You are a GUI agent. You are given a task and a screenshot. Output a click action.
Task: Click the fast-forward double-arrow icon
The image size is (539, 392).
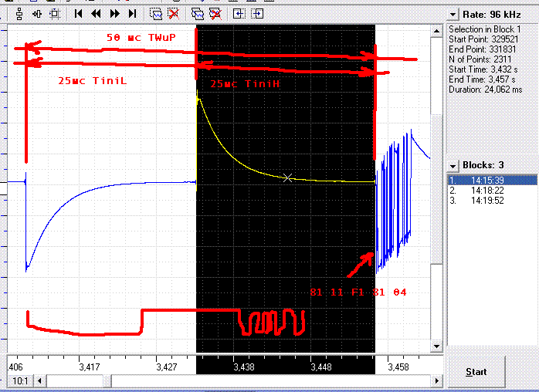point(115,13)
